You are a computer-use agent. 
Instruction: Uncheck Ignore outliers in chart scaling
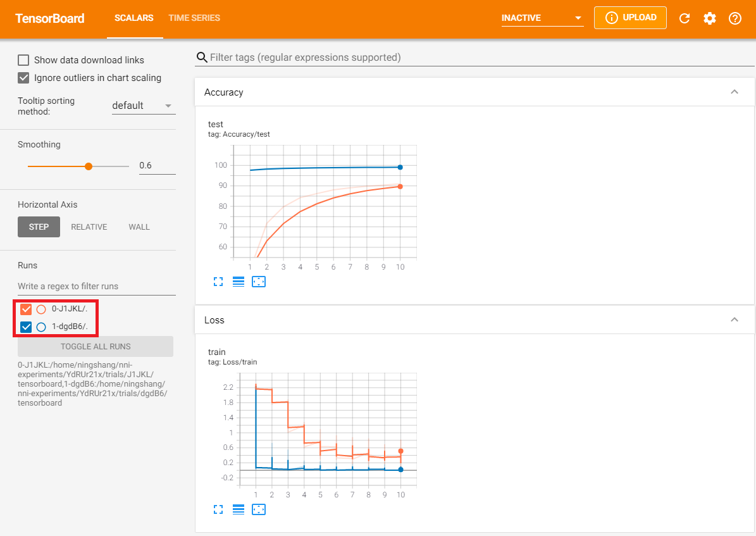click(24, 78)
